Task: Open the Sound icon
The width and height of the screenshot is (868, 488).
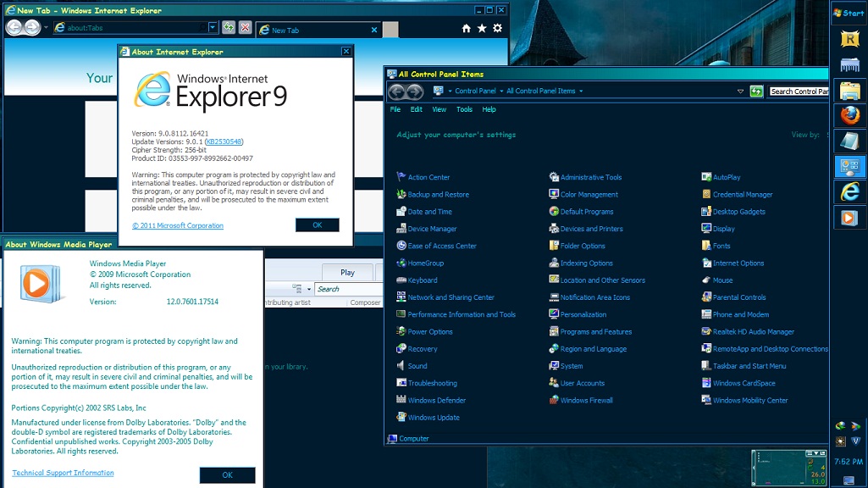Action: tap(401, 366)
